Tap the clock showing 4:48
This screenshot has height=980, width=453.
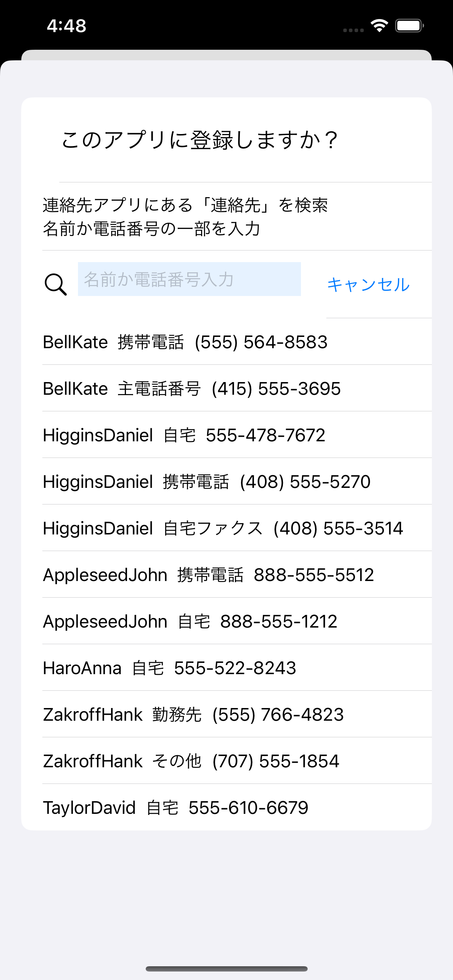(67, 25)
